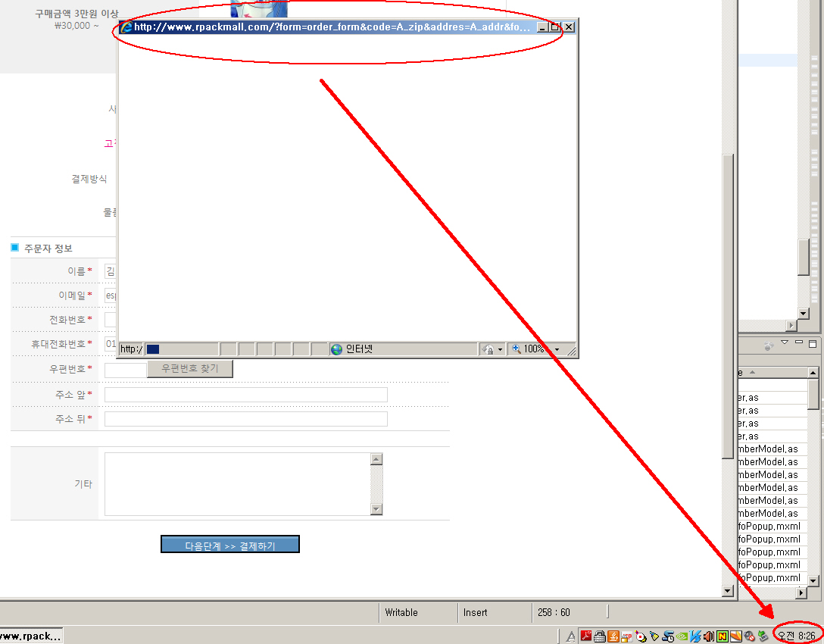The width and height of the screenshot is (824, 644).
Task: Click the 기타 text area scroll-down arrow
Action: point(376,509)
